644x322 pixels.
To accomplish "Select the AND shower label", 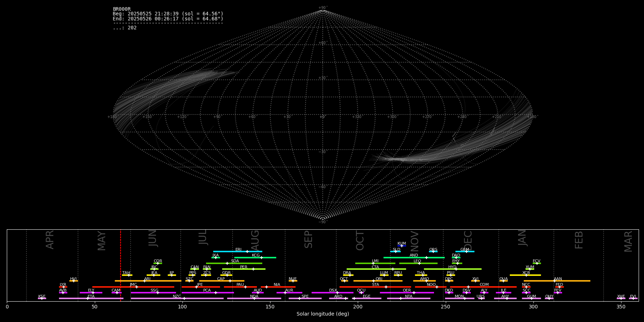I will (414, 255).
